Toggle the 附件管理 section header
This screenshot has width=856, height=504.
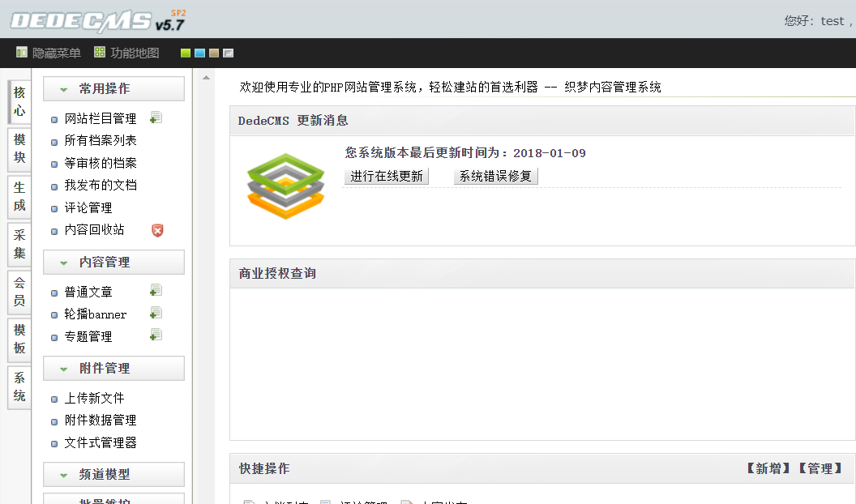coord(113,369)
